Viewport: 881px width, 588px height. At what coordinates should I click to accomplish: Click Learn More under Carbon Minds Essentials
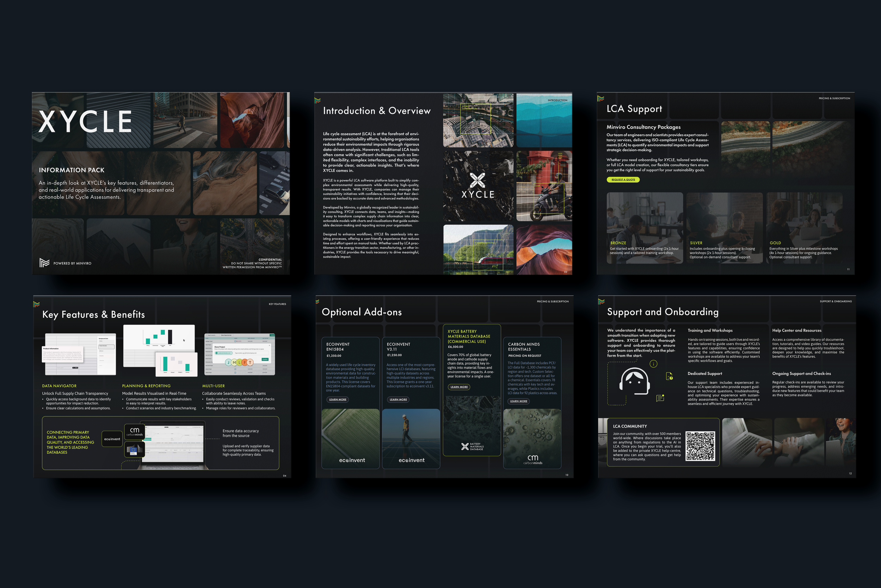click(519, 401)
